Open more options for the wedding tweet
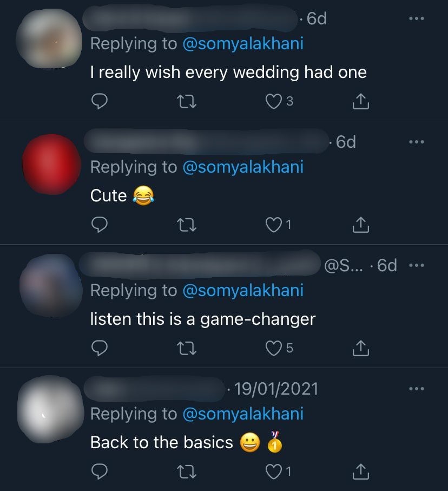Screen dimensions: 448x491 [x=416, y=19]
